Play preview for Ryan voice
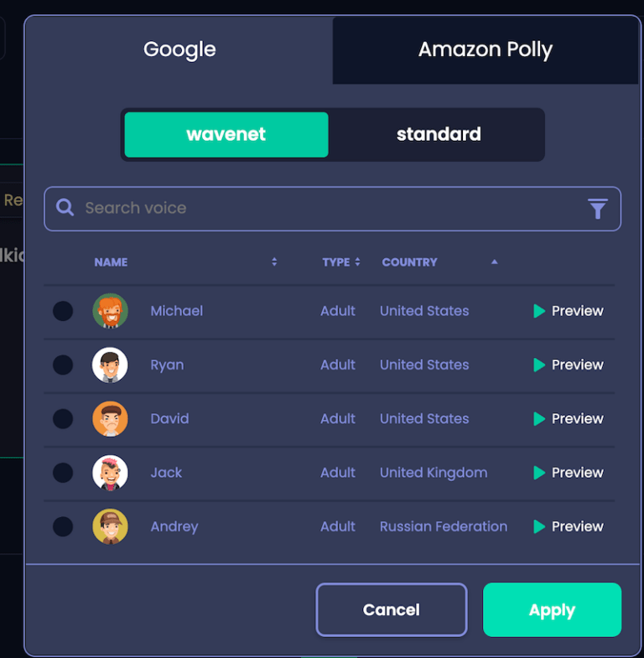 [x=568, y=365]
